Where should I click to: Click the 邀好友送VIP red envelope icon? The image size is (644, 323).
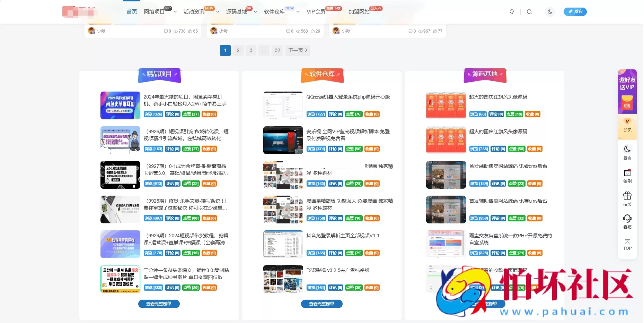[627, 102]
